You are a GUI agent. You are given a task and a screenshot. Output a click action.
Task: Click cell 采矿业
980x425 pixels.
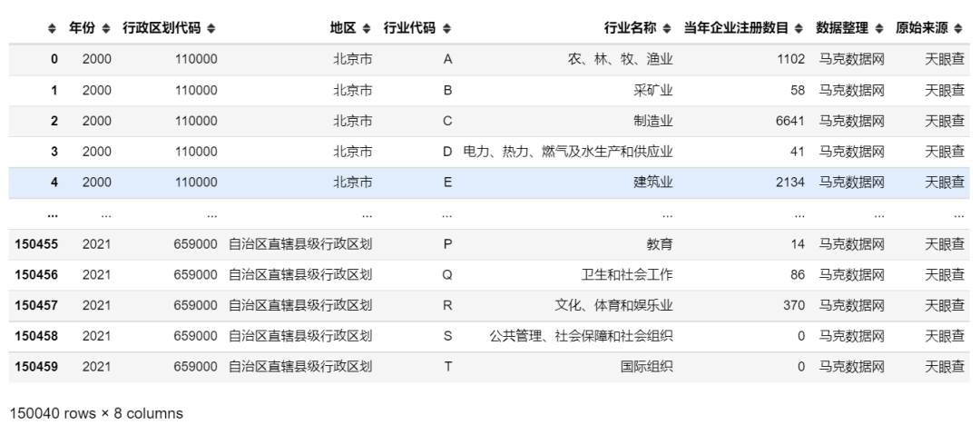[653, 90]
